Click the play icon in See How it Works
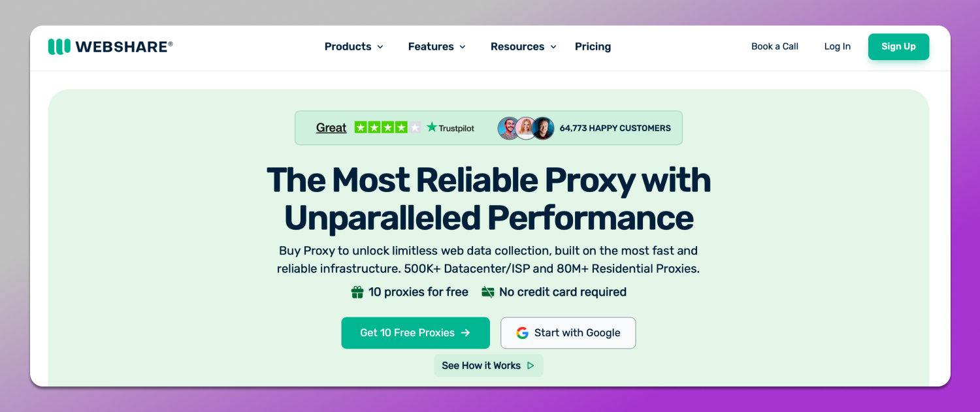Viewport: 980px width, 412px height. [x=531, y=366]
